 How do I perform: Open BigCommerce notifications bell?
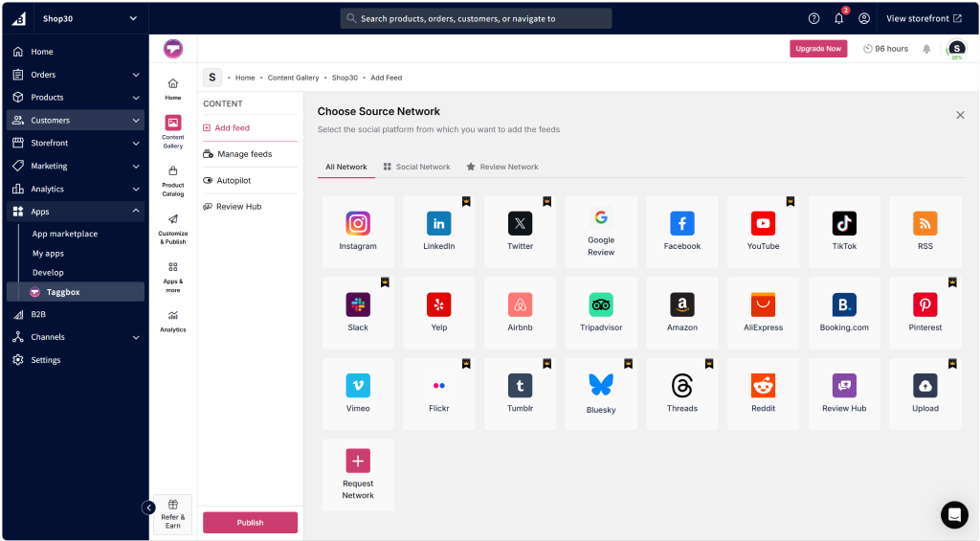pos(838,19)
